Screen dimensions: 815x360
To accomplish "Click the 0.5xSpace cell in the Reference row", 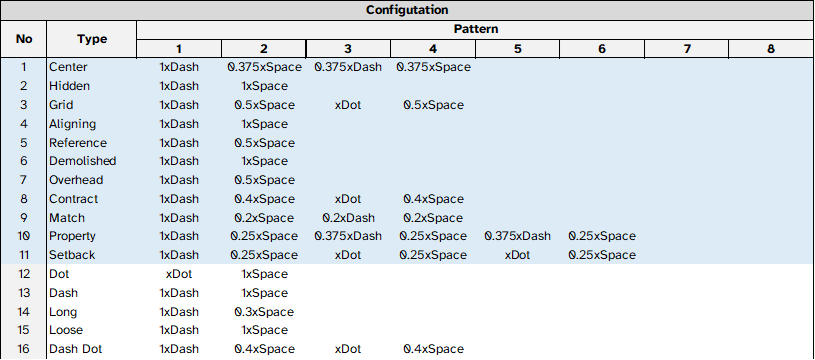I will click(264, 143).
